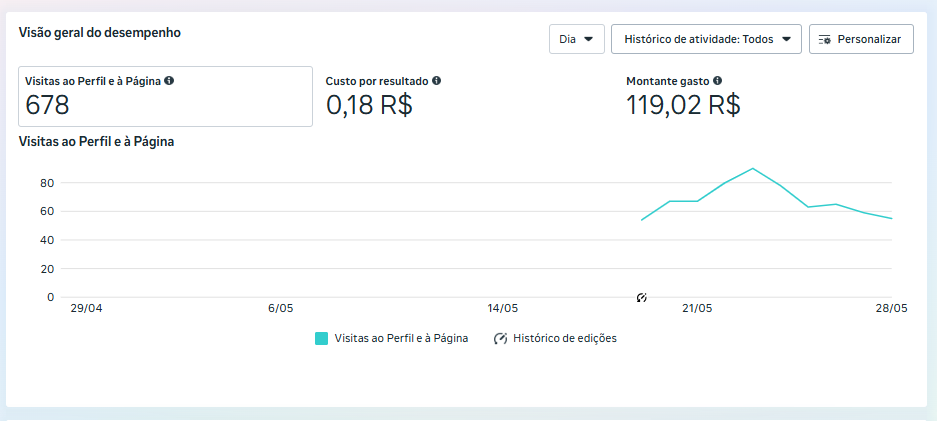Click the Histórico de edições legend label
Screen dimensions: 937x421
[x=565, y=339]
